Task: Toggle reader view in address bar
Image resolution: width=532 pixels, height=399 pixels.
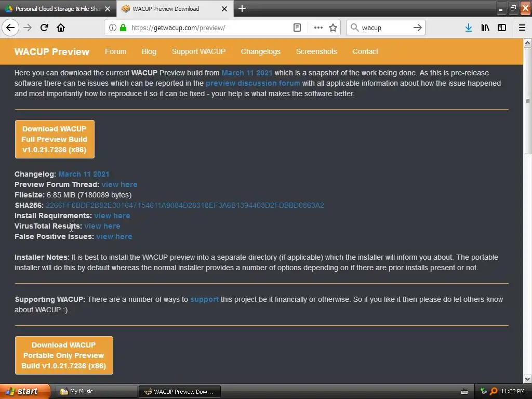Action: [297, 28]
